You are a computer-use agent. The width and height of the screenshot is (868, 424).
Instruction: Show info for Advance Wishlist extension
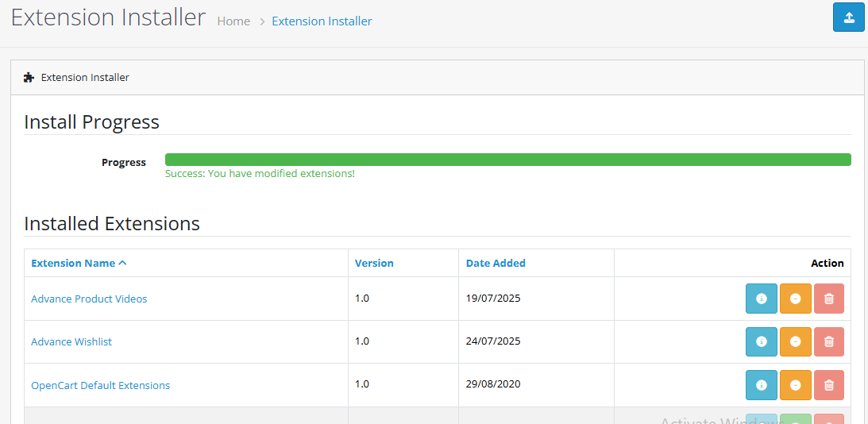pos(761,341)
